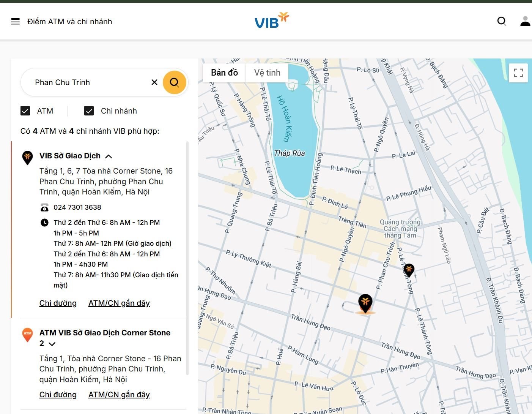Toggle map fullscreen view
The height and width of the screenshot is (414, 532).
click(x=518, y=73)
